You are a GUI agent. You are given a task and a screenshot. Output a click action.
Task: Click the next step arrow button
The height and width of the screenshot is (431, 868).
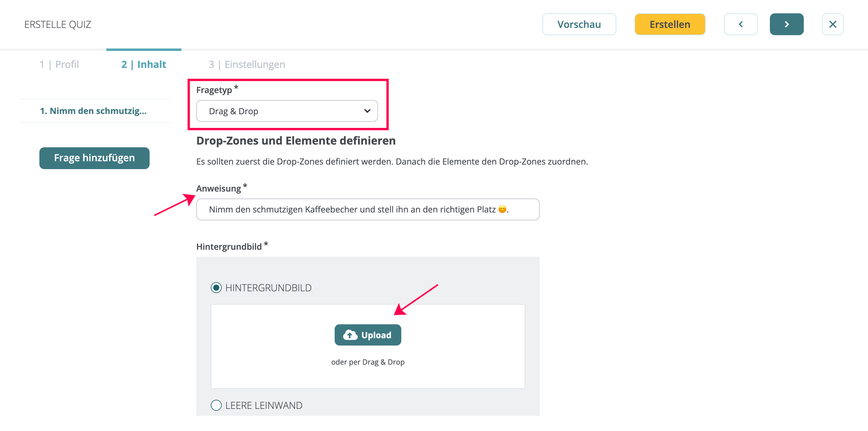click(787, 24)
